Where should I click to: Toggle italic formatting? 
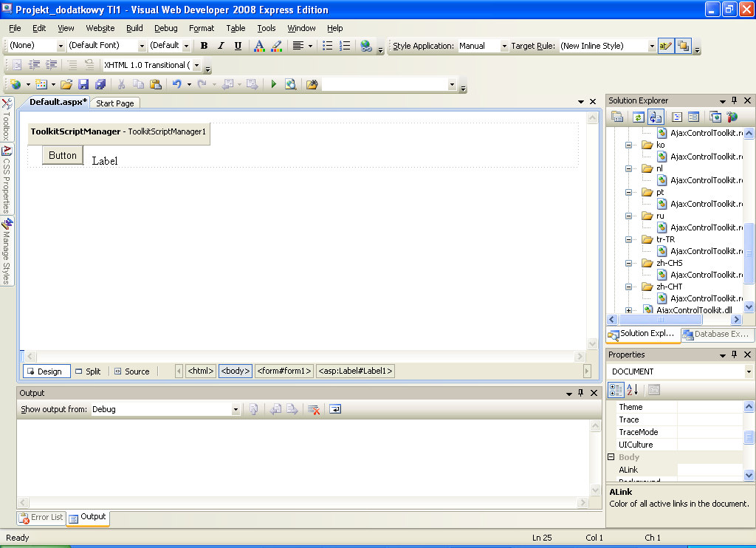point(221,46)
